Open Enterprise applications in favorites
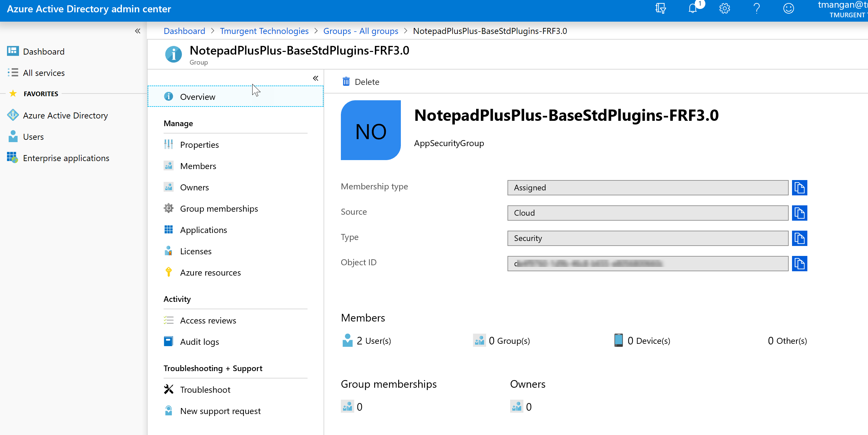The height and width of the screenshot is (435, 868). [x=66, y=158]
